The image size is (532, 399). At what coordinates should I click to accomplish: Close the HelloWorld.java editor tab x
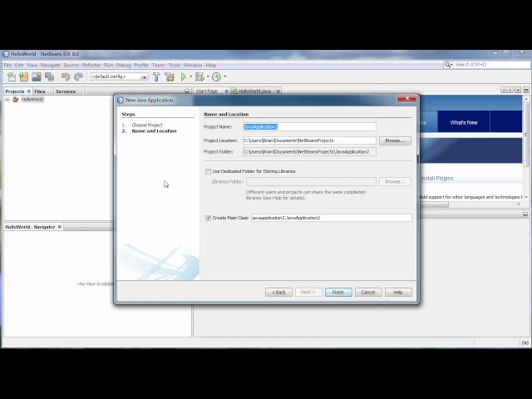278,91
